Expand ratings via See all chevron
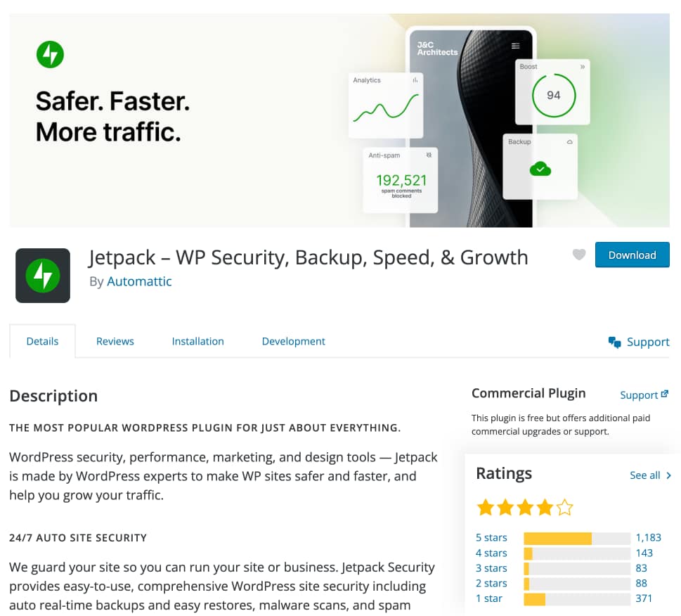The image size is (681, 616). [x=668, y=475]
